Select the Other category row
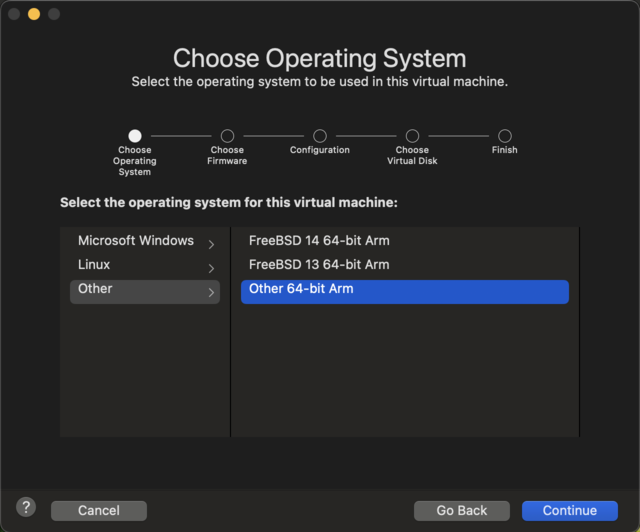640x532 pixels. coord(145,292)
